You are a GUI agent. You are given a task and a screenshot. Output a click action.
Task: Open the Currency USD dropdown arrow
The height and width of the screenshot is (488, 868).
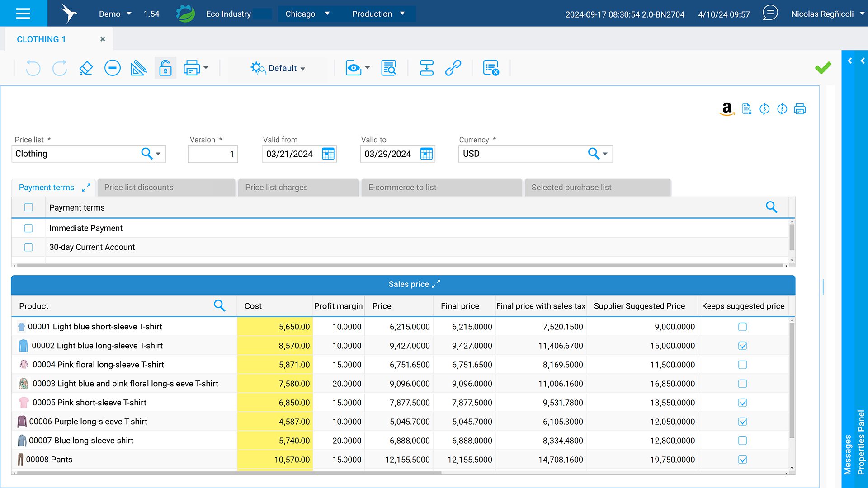point(605,154)
